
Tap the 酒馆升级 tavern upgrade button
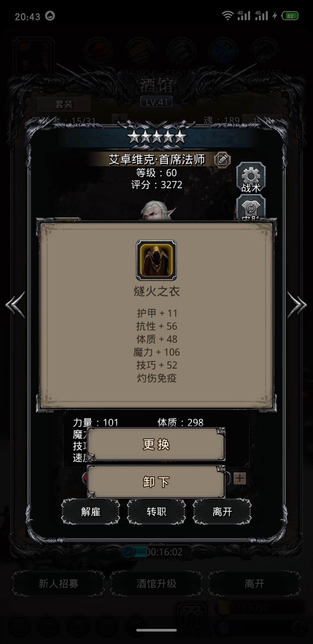click(x=156, y=583)
